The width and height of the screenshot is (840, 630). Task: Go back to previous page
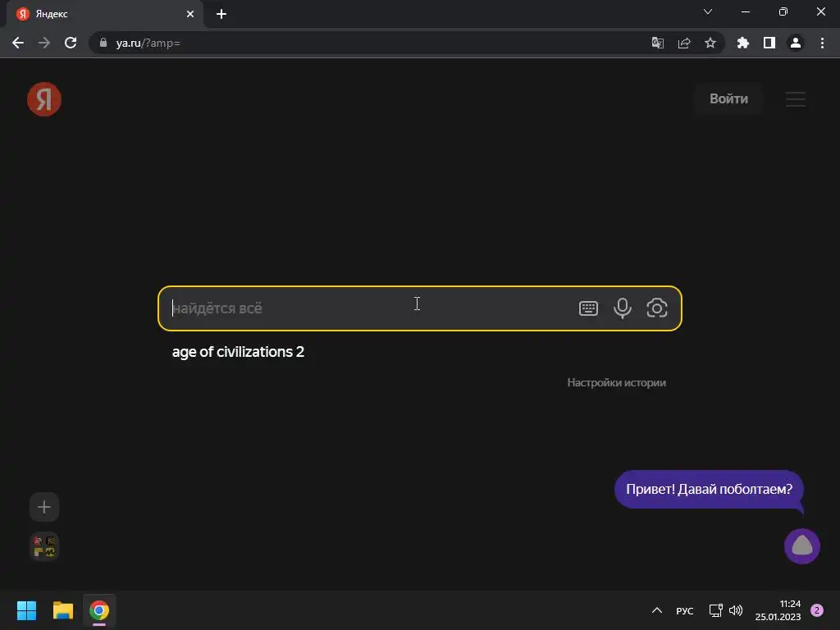(x=18, y=43)
